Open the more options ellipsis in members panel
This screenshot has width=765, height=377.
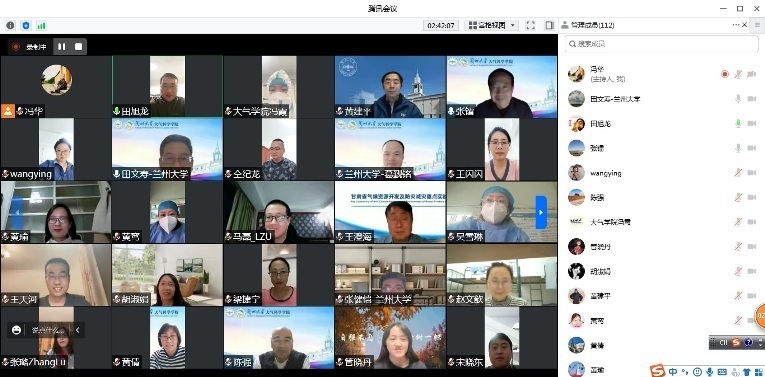pyautogui.click(x=736, y=25)
